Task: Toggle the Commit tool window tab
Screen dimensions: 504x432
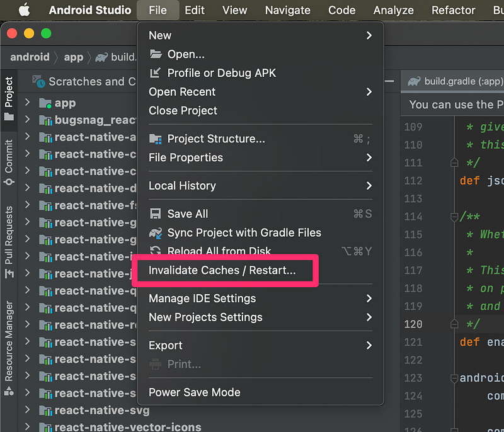Action: [x=9, y=164]
